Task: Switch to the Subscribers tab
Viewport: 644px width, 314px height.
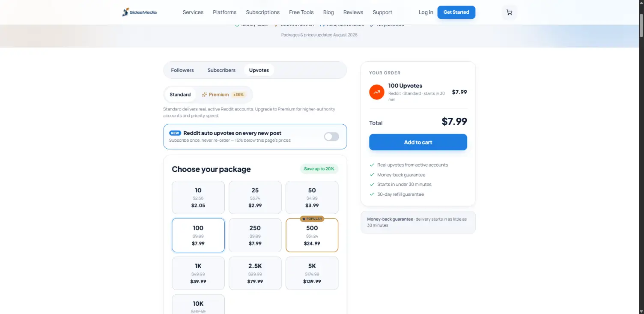Action: point(221,70)
